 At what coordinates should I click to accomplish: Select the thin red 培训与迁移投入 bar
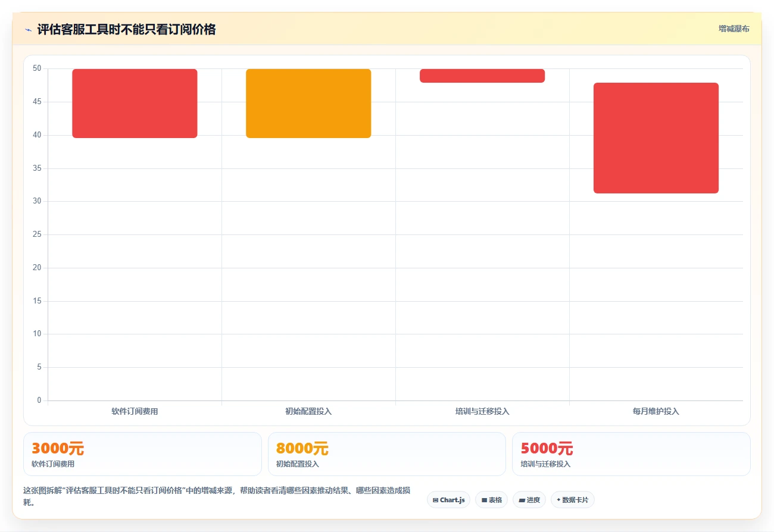tap(482, 76)
